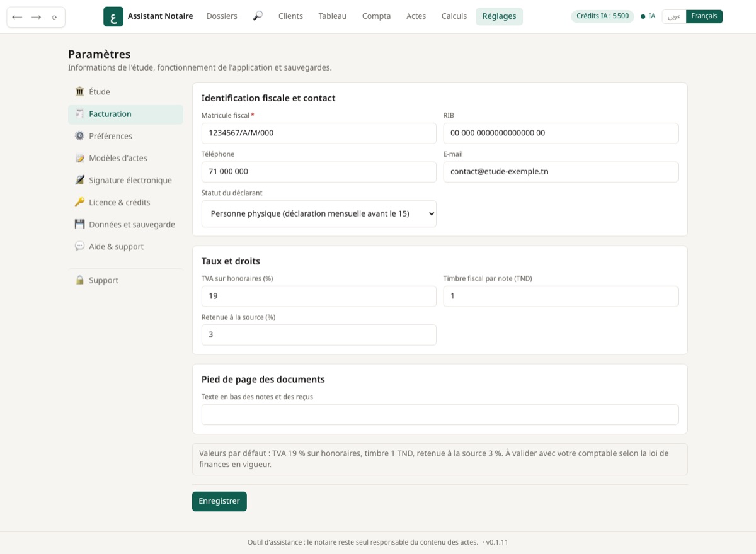This screenshot has height=554, width=756.
Task: Click the TVA sur honoraires field
Action: 319,296
